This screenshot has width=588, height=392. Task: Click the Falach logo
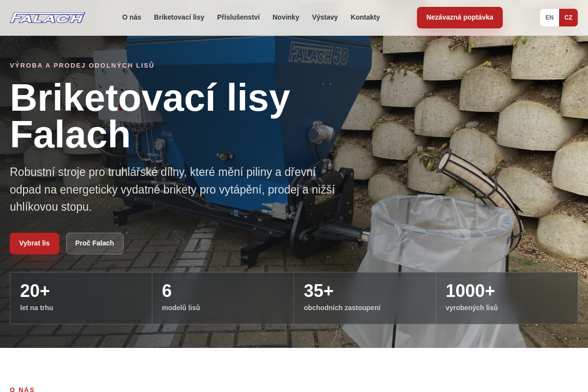pos(48,18)
